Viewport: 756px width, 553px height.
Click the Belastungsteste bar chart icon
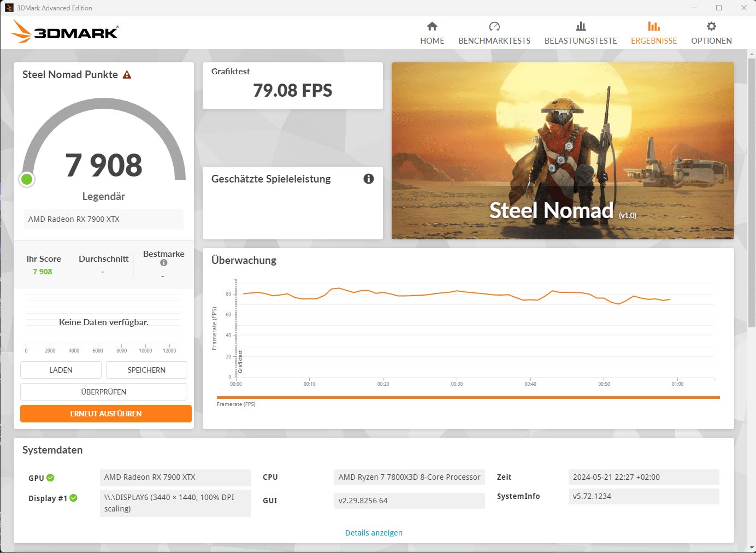point(581,26)
